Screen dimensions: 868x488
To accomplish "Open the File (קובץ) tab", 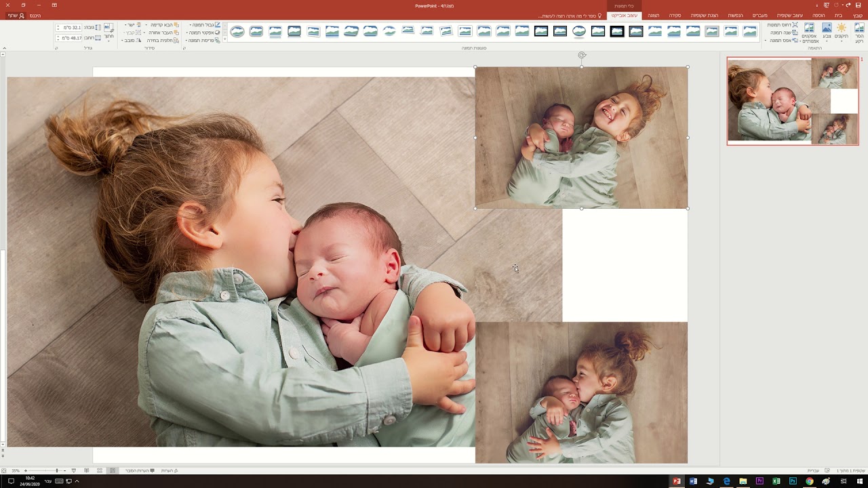I will [858, 16].
